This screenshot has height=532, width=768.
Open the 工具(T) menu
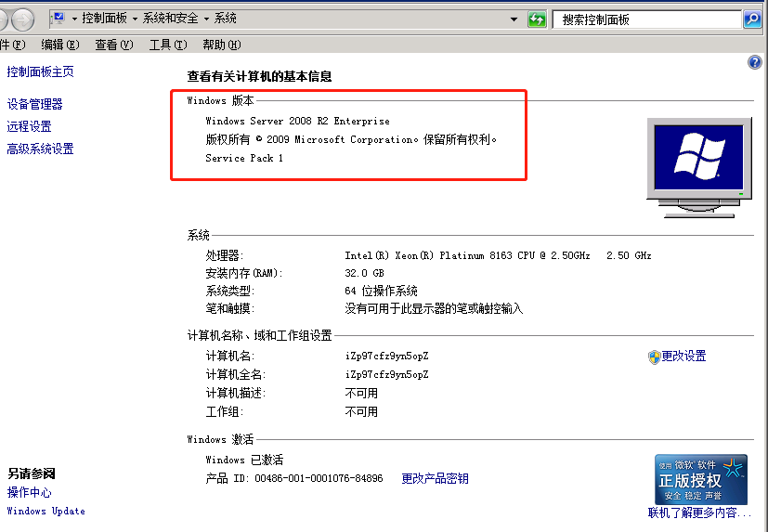pyautogui.click(x=167, y=45)
